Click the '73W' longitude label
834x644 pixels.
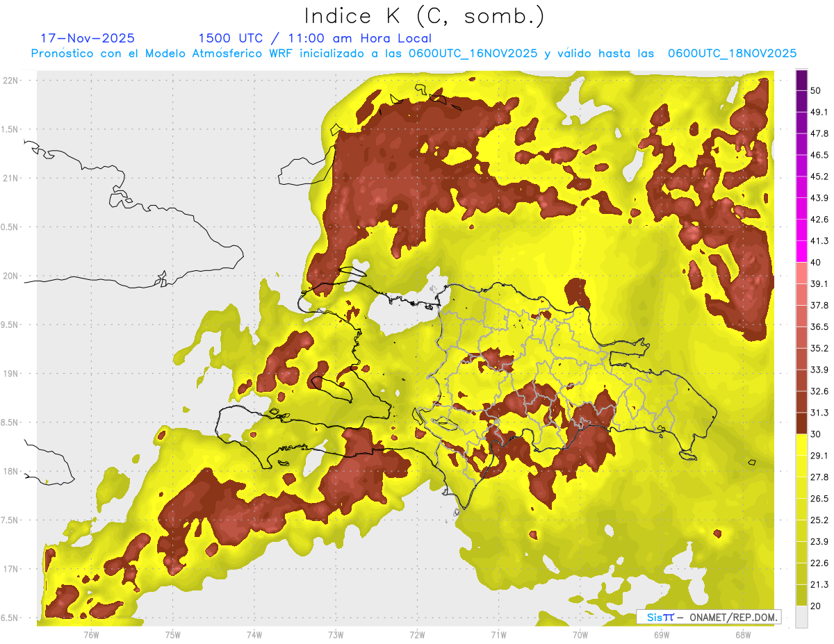[x=336, y=635]
